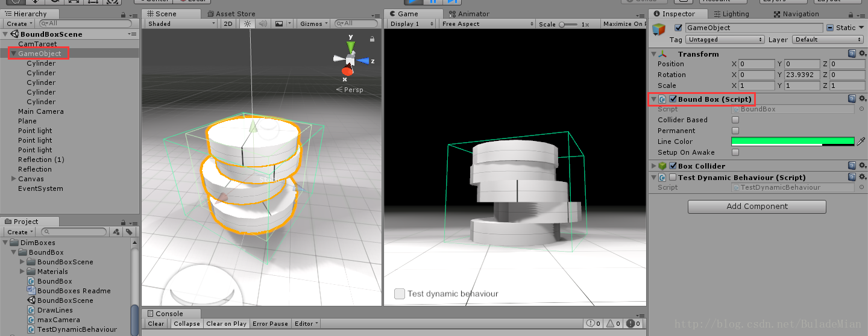
Task: Lock scene gizmo rotation padlock
Action: pyautogui.click(x=372, y=39)
